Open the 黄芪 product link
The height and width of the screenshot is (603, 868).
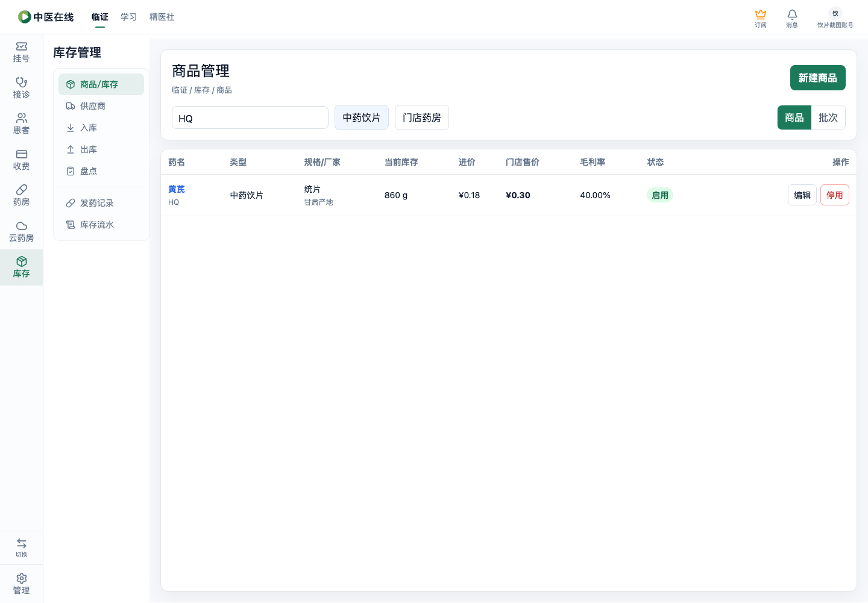(x=177, y=189)
